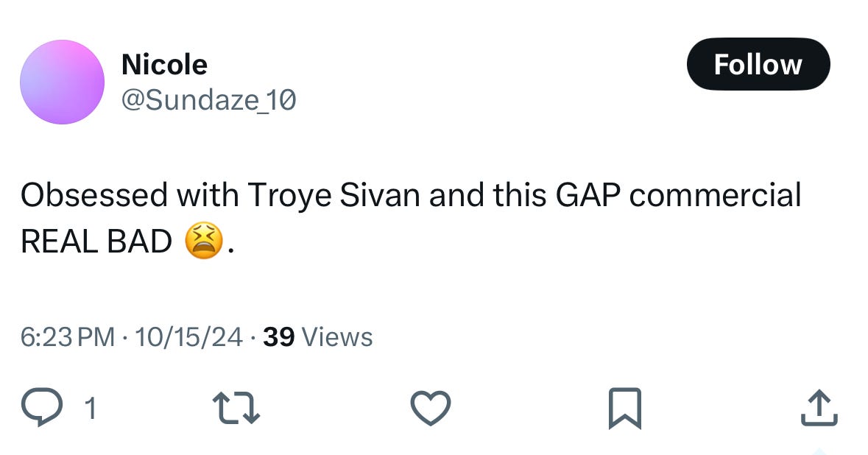Tap the reply speech bubble icon
The height and width of the screenshot is (455, 868).
click(41, 407)
